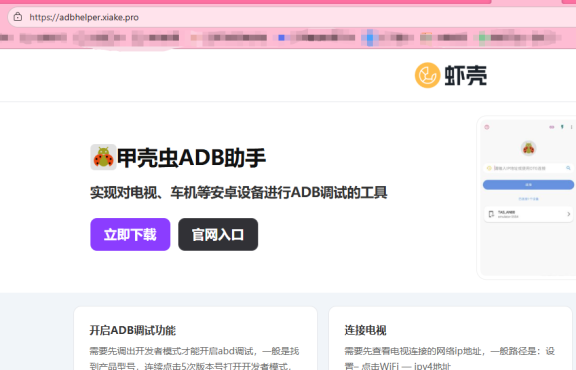Select the adbhelper.xiake.pro address bar URL
This screenshot has height=370, width=576.
pyautogui.click(x=84, y=17)
